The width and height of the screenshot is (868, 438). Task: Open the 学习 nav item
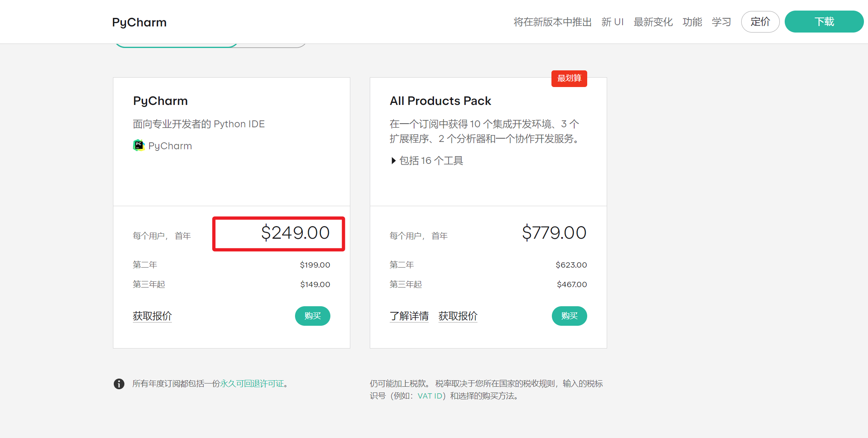coord(721,22)
